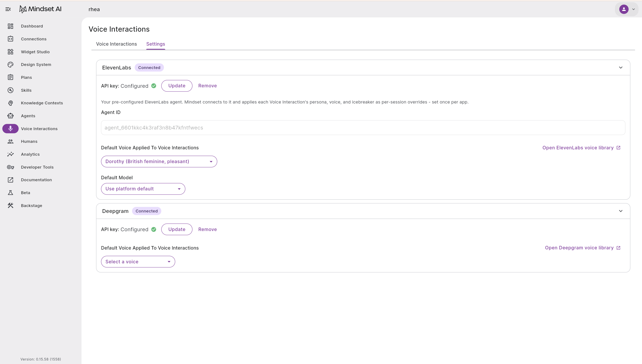The height and width of the screenshot is (364, 642).
Task: Open Developer Tools key icon
Action: click(10, 167)
